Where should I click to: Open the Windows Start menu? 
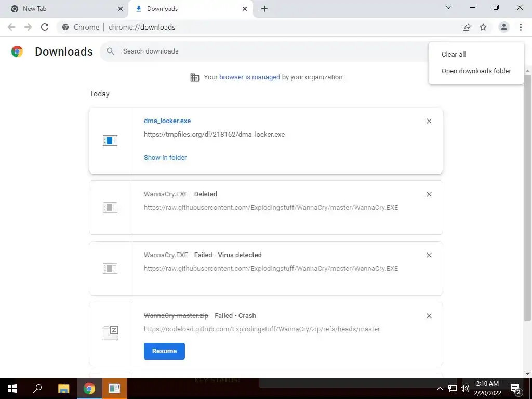pos(12,389)
